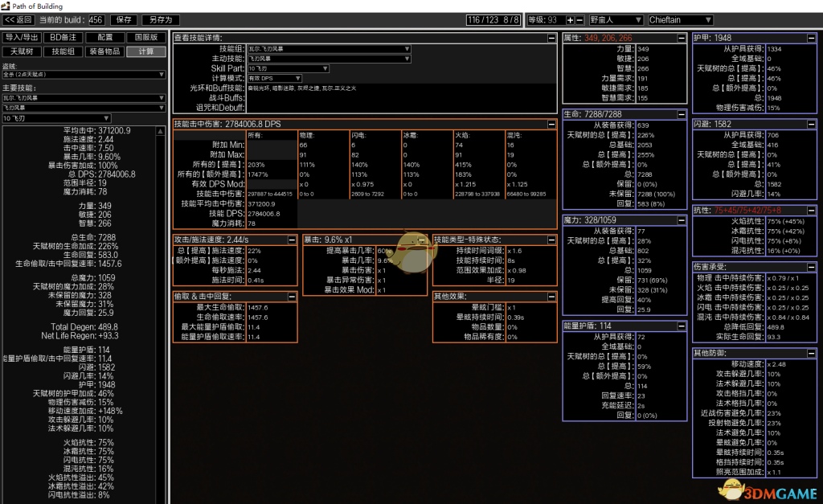Open the 计算模式 有效 DPS dropdown
Screen dimensions: 823x504
coord(275,78)
